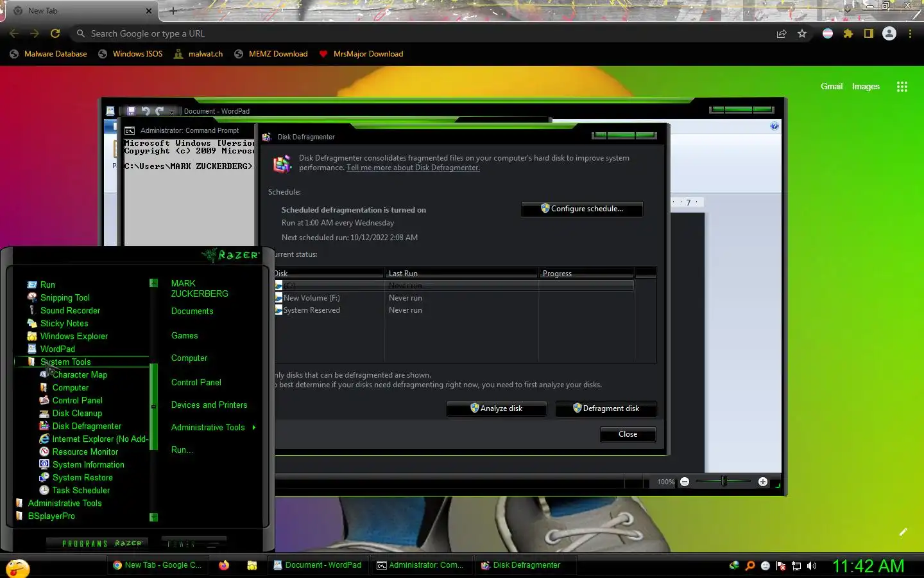Open the Chrome tab search chevron
Screen dimensions: 924x578
tap(848, 9)
